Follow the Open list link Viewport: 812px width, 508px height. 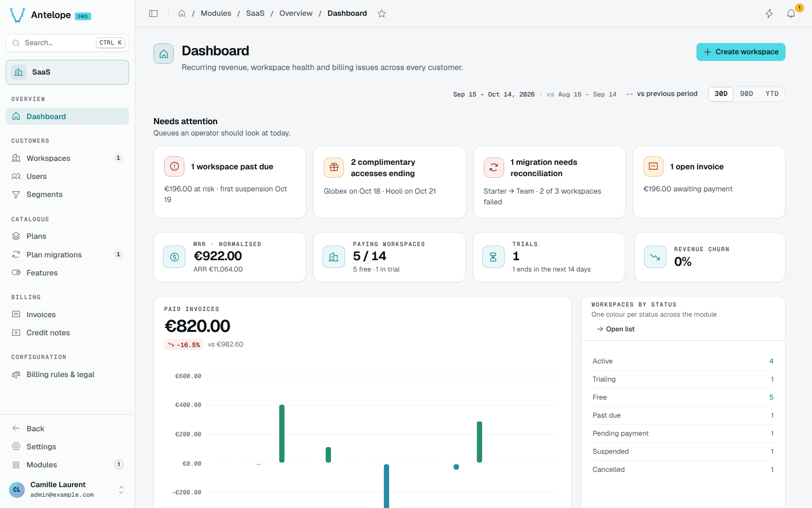(615, 329)
